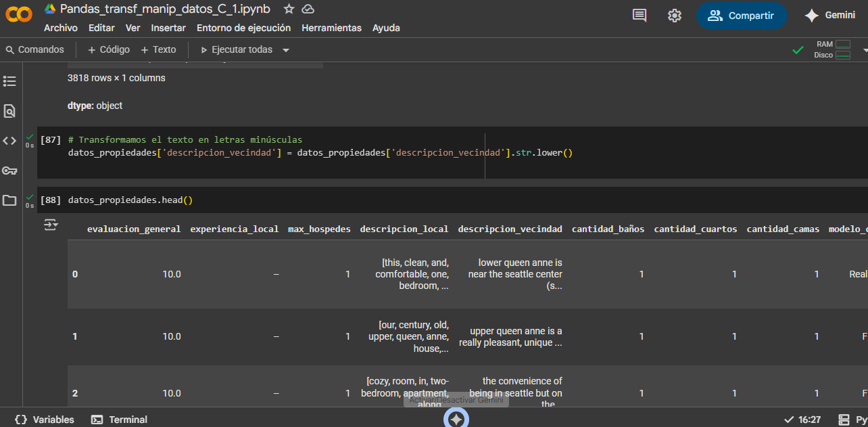868x427 pixels.
Task: Click the Colab logo
Action: (x=19, y=15)
